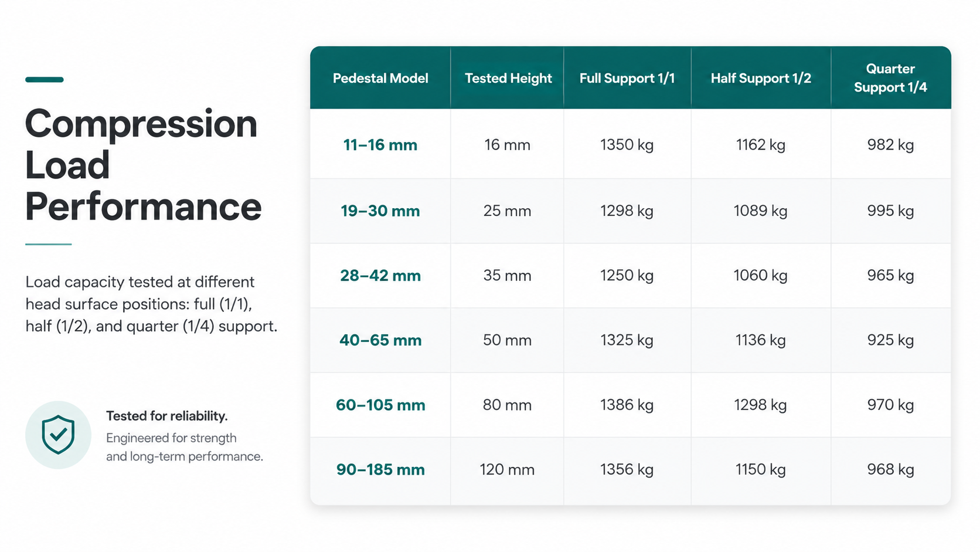Select the '60–105 mm' pedestal model cell
The image size is (980, 552).
pos(380,405)
